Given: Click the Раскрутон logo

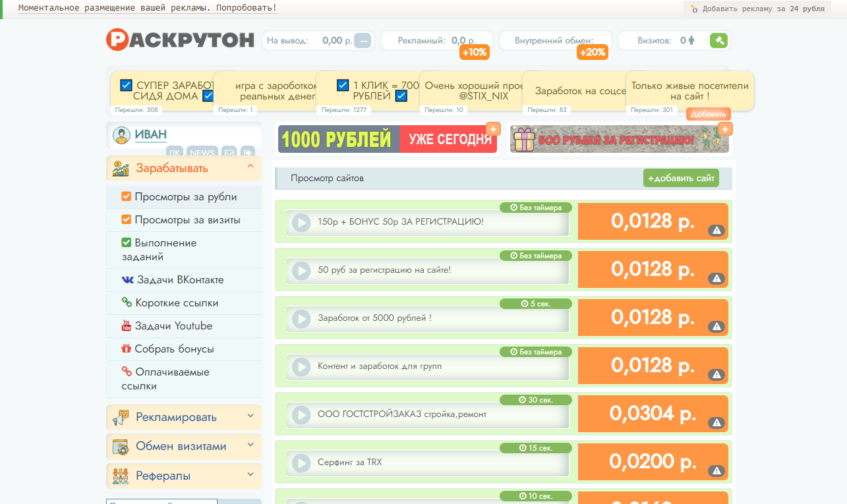Looking at the screenshot, I should 180,40.
